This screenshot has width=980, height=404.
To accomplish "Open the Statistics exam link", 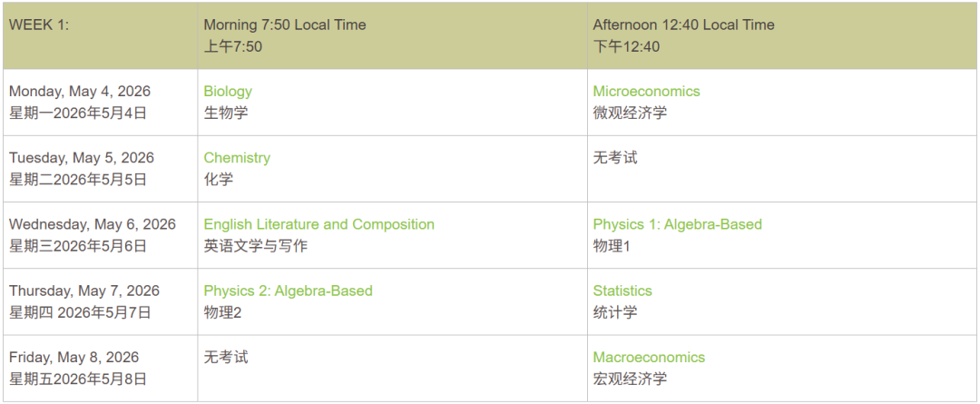I will (x=622, y=291).
